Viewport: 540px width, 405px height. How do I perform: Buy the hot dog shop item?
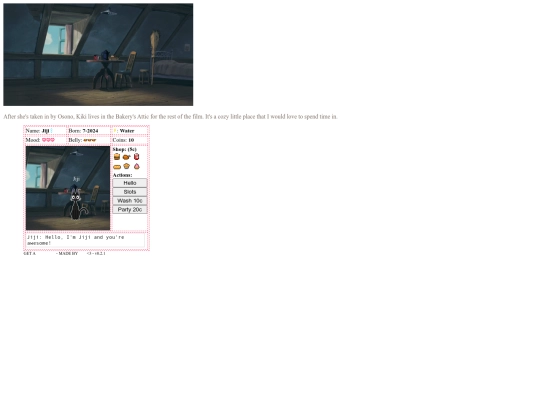[117, 167]
